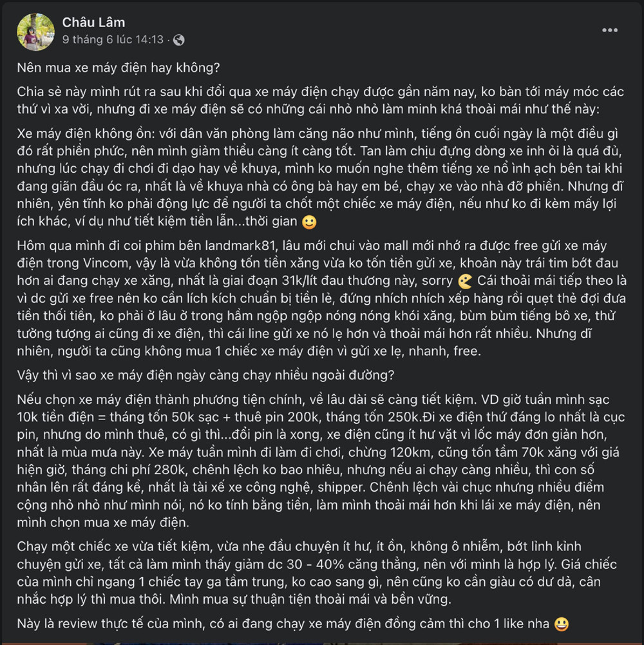Click the globe public privacy icon
The width and height of the screenshot is (644, 645).
tap(178, 40)
